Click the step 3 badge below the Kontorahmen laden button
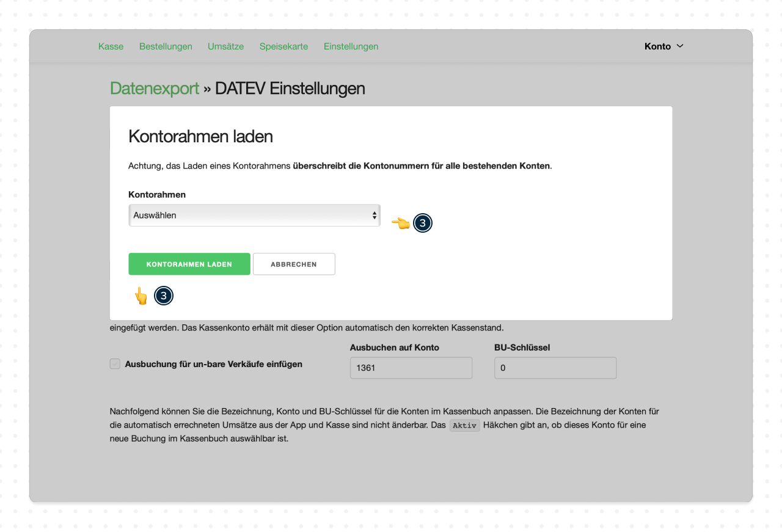The height and width of the screenshot is (532, 782). [x=164, y=296]
